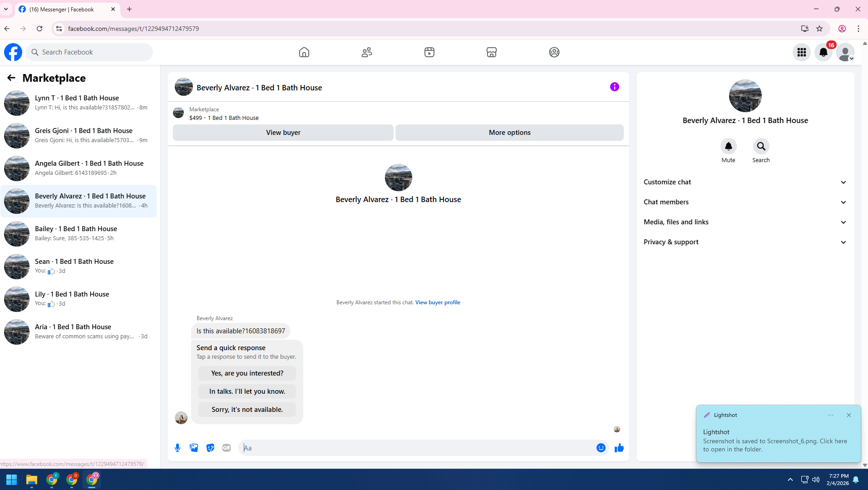Reload the browser page
This screenshot has height=490, width=868.
coord(39,29)
